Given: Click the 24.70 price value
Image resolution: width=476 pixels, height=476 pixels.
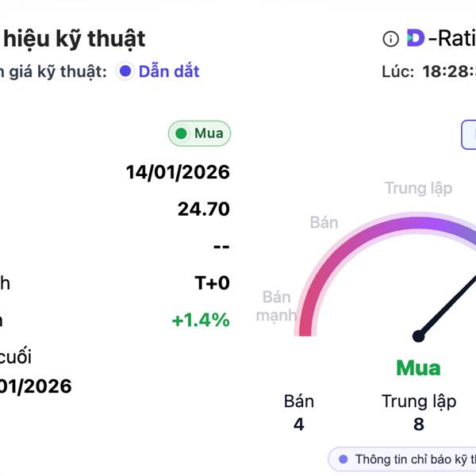Looking at the screenshot, I should [x=203, y=209].
